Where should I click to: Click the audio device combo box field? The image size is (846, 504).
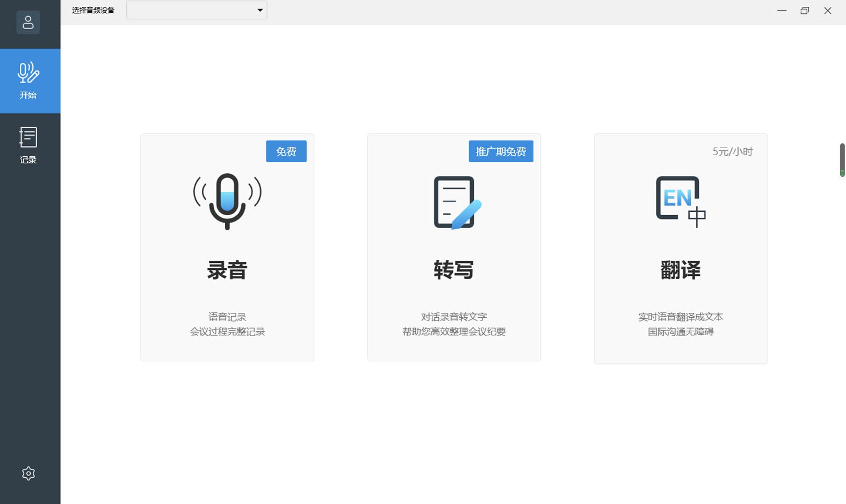[x=197, y=10]
